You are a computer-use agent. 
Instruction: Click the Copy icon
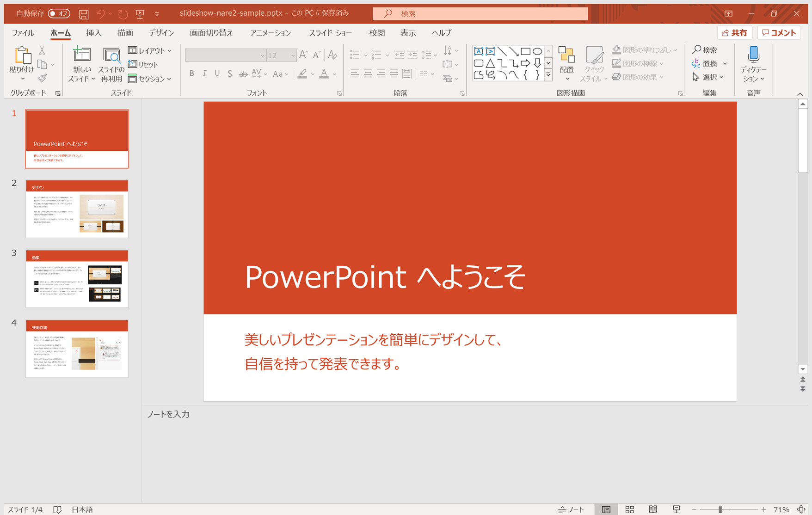[x=42, y=65]
